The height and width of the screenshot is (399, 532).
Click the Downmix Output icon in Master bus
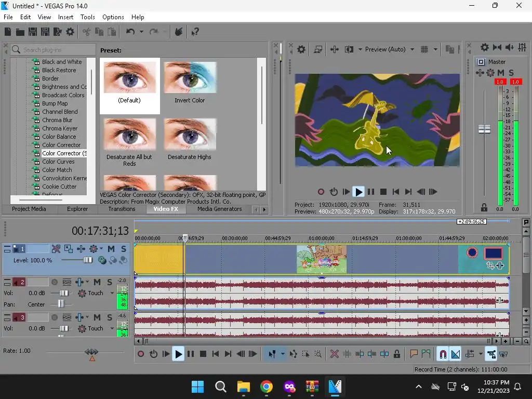(497, 47)
